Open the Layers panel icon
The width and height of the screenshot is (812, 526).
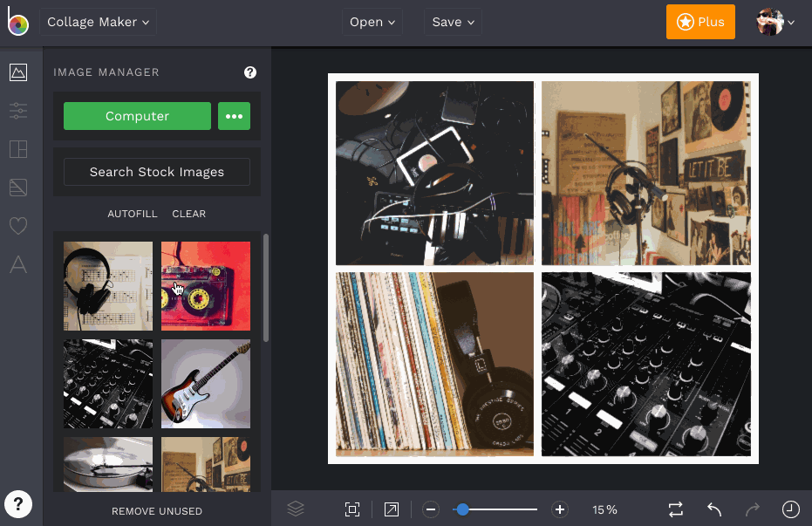(296, 509)
